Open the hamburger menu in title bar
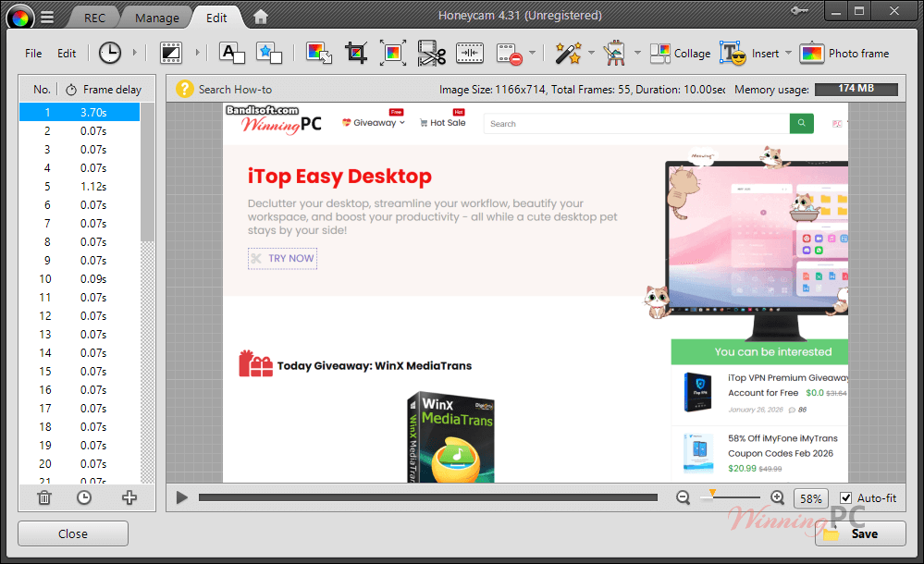The image size is (924, 564). (x=47, y=18)
